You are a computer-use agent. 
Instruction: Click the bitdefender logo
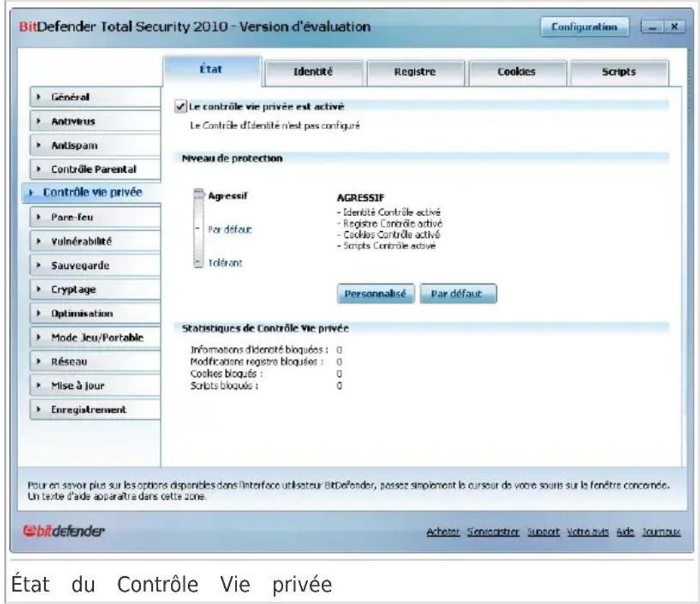pyautogui.click(x=64, y=531)
